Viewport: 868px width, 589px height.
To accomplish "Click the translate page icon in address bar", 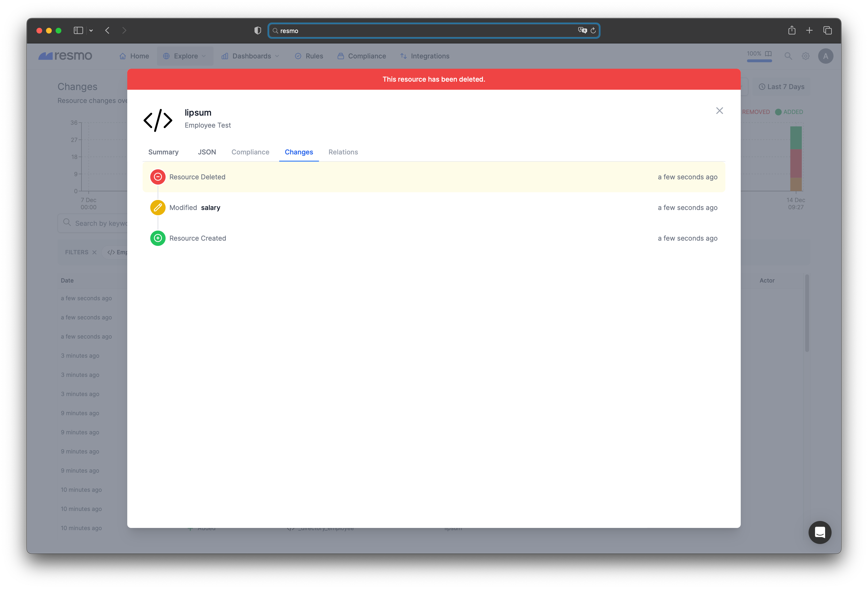I will click(x=582, y=31).
